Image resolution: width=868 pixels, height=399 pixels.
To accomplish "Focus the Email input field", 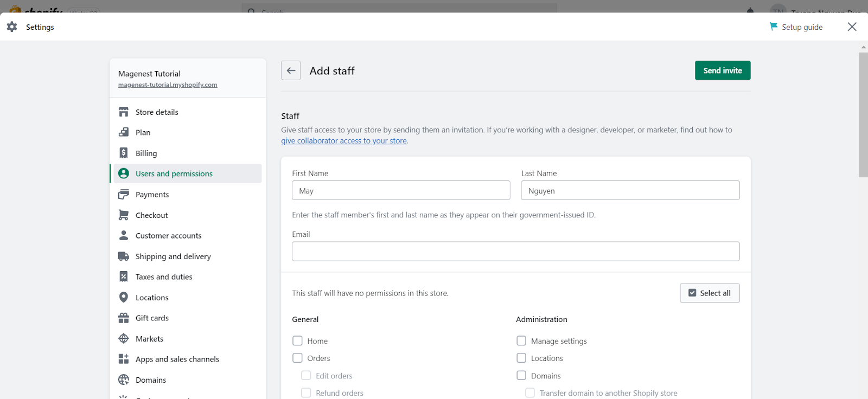I will 515,252.
